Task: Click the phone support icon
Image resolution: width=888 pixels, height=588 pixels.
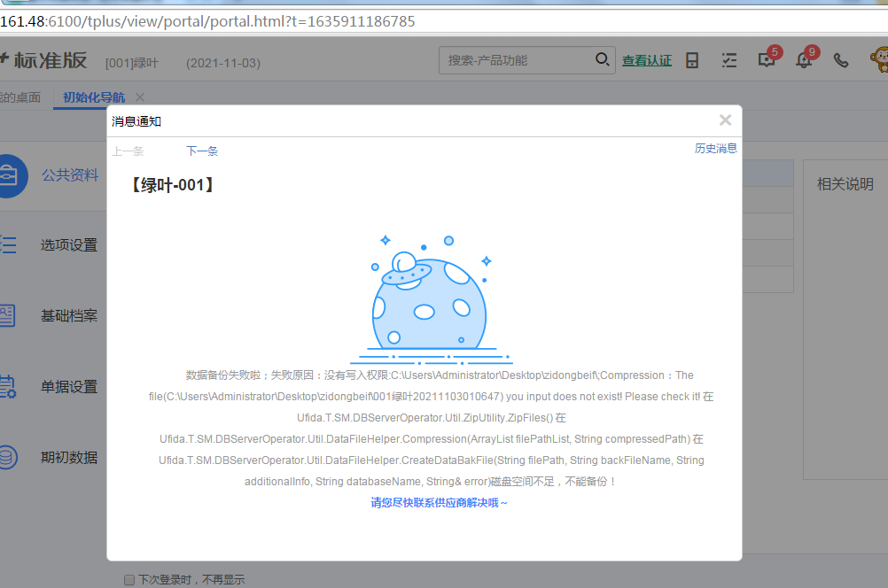Action: 841,60
